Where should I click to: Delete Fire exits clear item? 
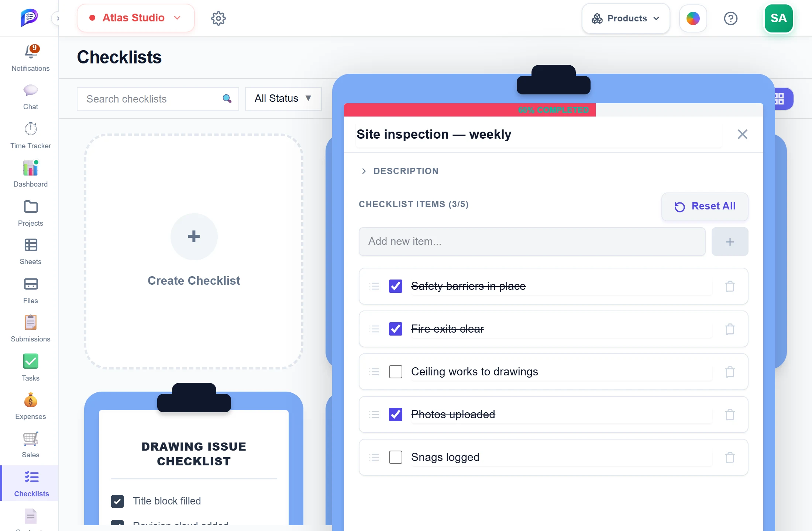point(730,329)
